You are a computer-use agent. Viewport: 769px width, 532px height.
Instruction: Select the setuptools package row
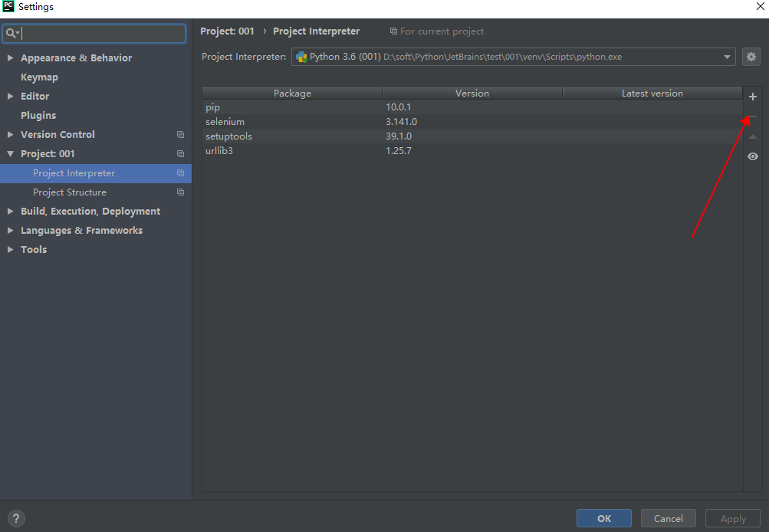tap(472, 136)
